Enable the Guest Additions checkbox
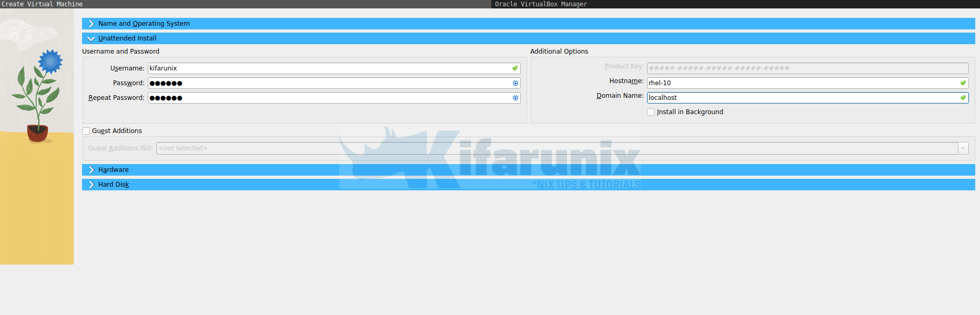This screenshot has height=315, width=980. 86,131
